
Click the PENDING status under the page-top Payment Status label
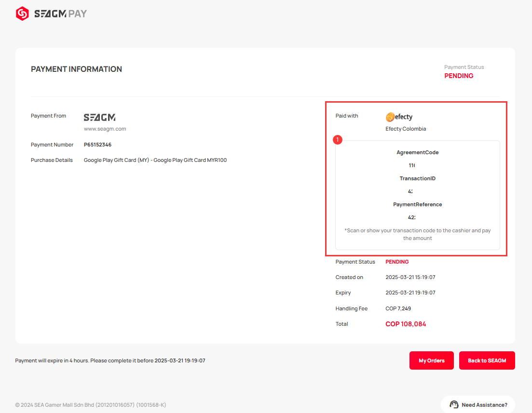coord(459,76)
